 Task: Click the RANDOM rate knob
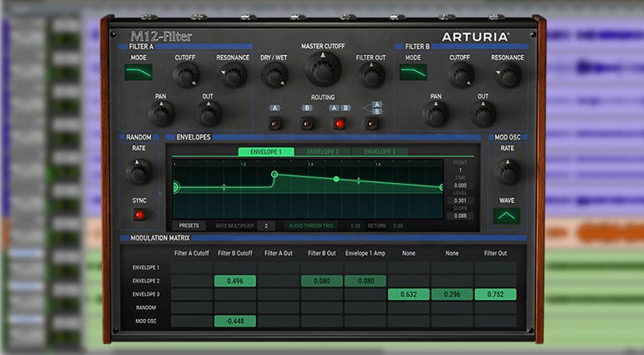[x=139, y=171]
